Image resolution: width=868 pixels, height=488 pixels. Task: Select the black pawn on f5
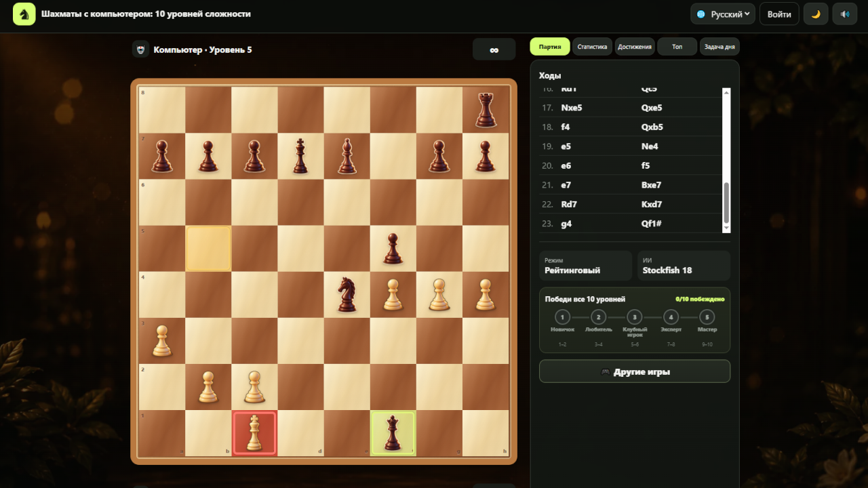pos(393,249)
